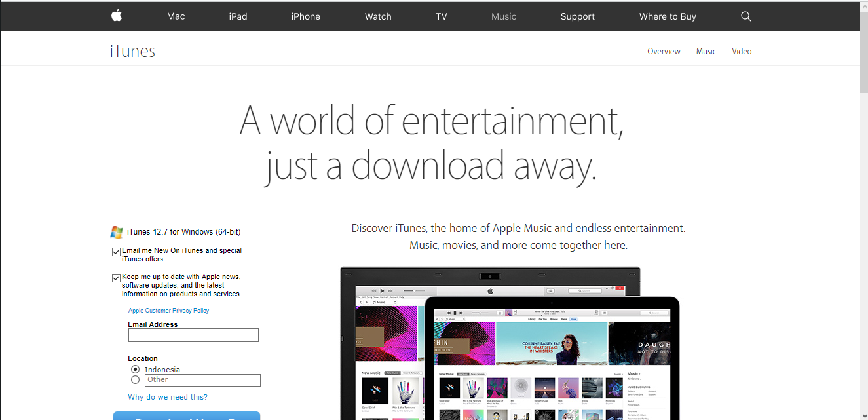The height and width of the screenshot is (420, 868).
Task: Open the iPhone page
Action: click(x=306, y=16)
